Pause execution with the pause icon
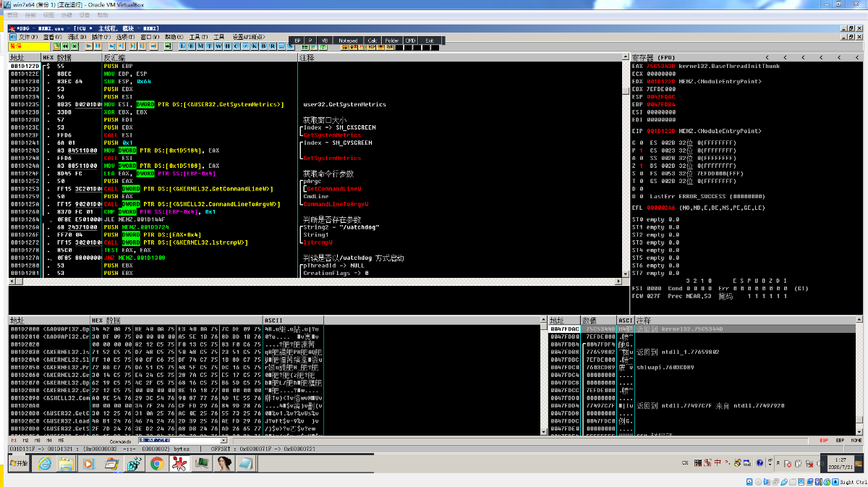The image size is (868, 487). coord(98,46)
